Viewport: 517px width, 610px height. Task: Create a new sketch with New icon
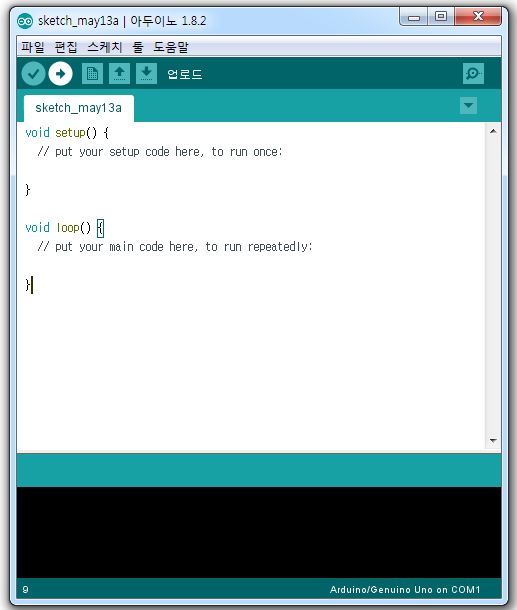[93, 74]
